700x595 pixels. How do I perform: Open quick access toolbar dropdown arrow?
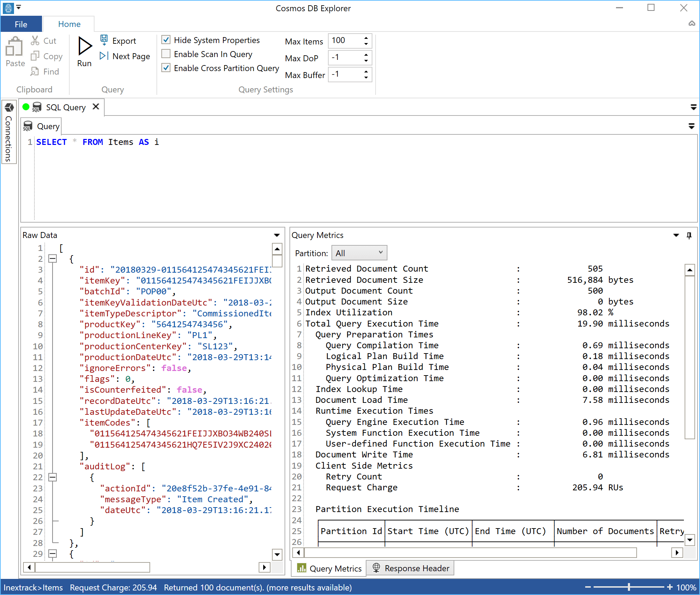tap(19, 7)
